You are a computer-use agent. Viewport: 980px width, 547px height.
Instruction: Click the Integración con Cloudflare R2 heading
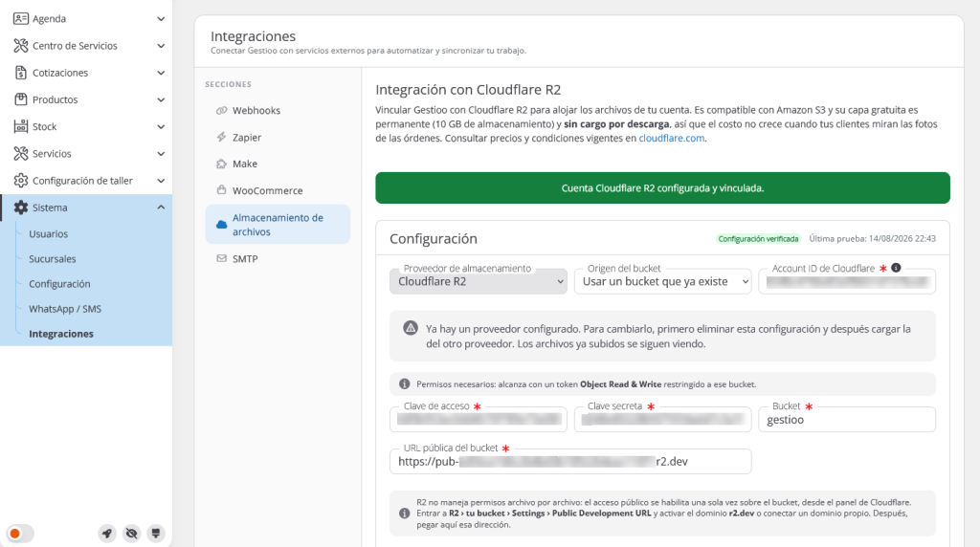pos(468,89)
